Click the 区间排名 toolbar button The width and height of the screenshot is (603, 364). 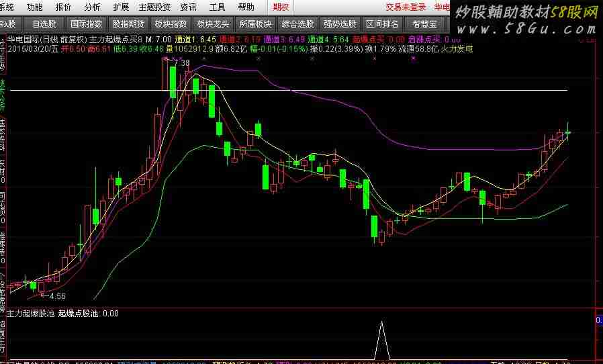(382, 24)
